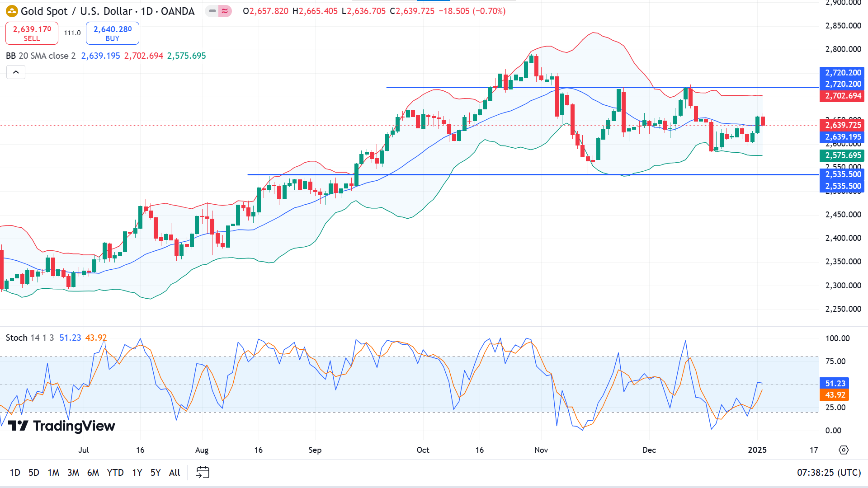Viewport: 868px width, 488px height.
Task: Switch to YTD time range
Action: 115,473
